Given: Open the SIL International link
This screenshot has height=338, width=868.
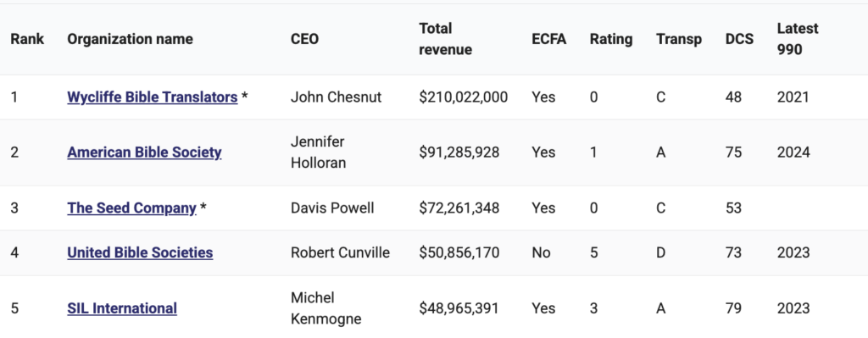Looking at the screenshot, I should [122, 308].
